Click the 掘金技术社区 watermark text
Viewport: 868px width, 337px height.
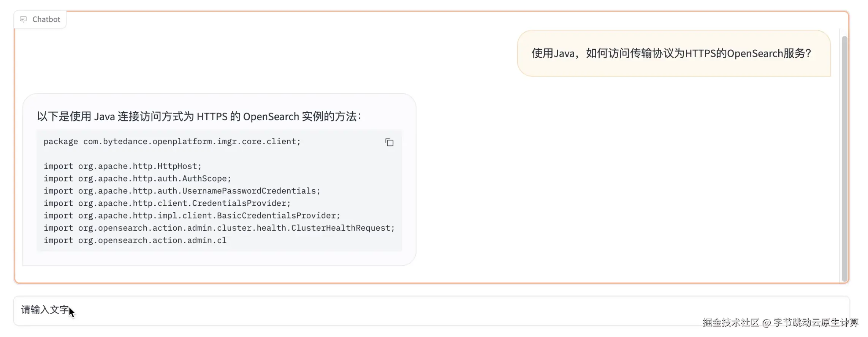pyautogui.click(x=730, y=323)
